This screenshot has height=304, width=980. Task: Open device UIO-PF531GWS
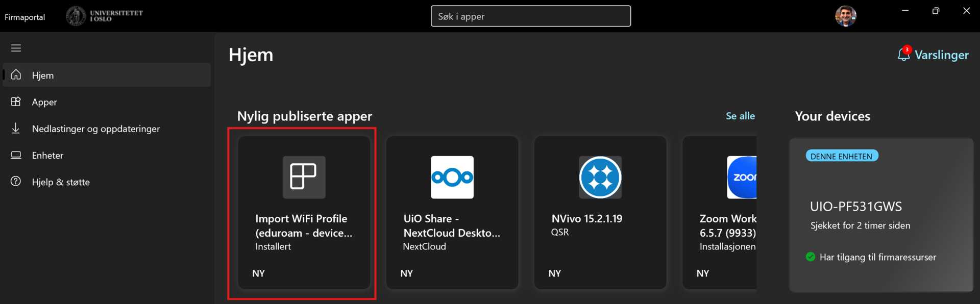[856, 206]
